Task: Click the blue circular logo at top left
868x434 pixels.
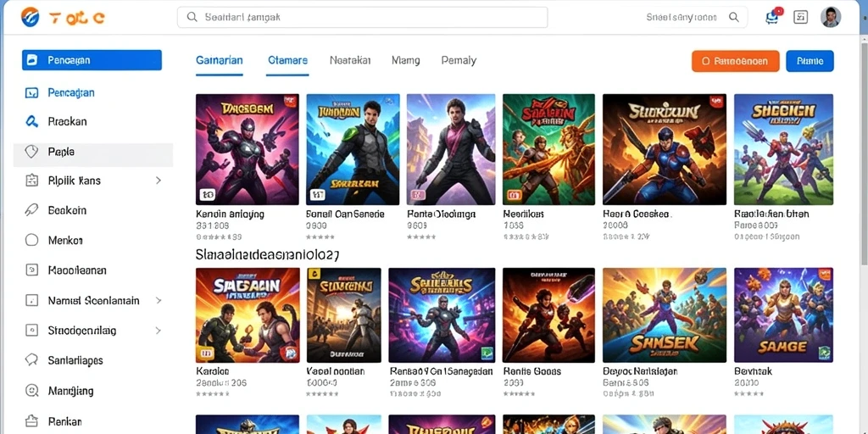Action: tap(31, 17)
